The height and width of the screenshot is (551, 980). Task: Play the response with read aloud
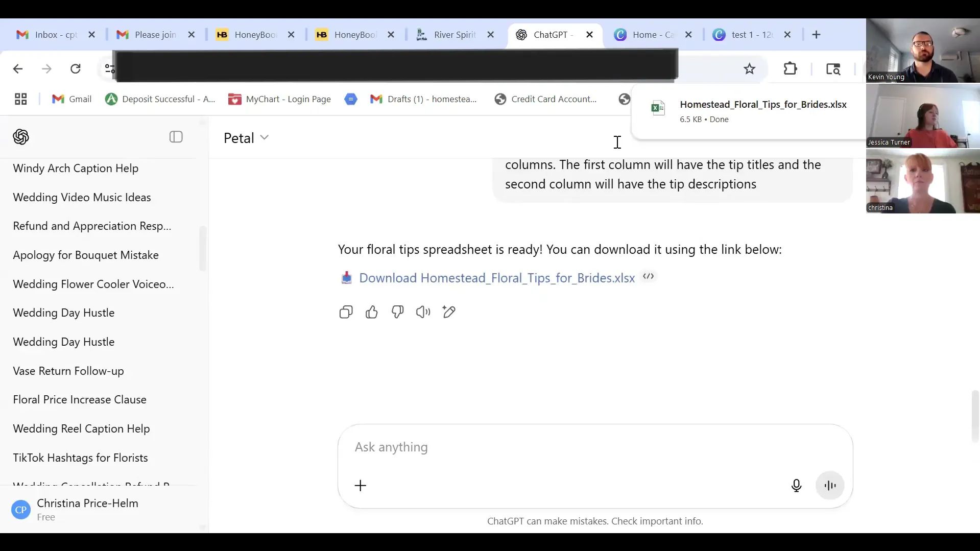point(423,312)
